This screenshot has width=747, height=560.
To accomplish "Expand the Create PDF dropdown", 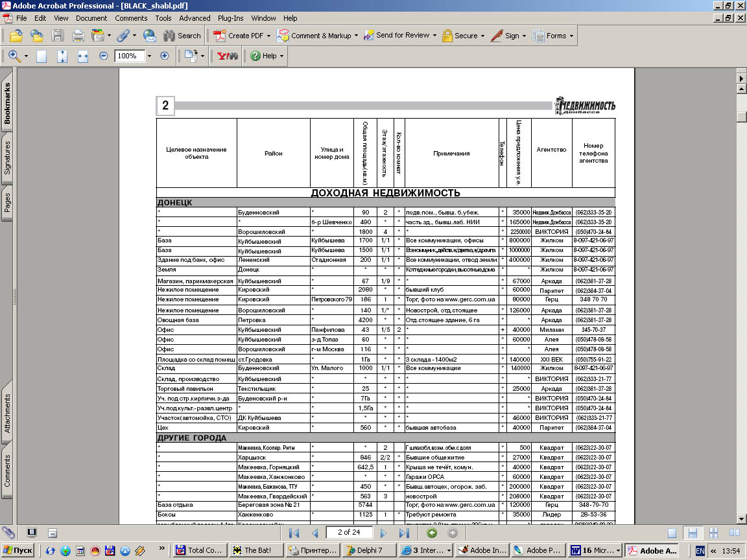I will [x=268, y=36].
